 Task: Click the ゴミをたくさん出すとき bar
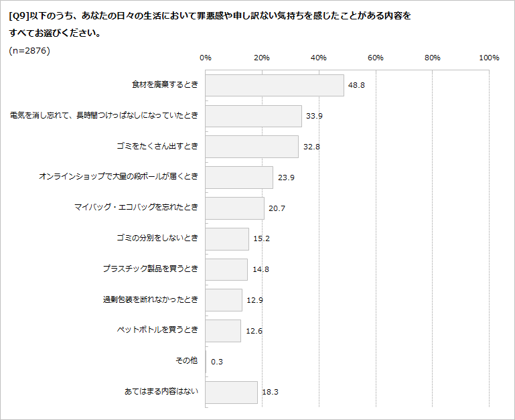[252, 146]
